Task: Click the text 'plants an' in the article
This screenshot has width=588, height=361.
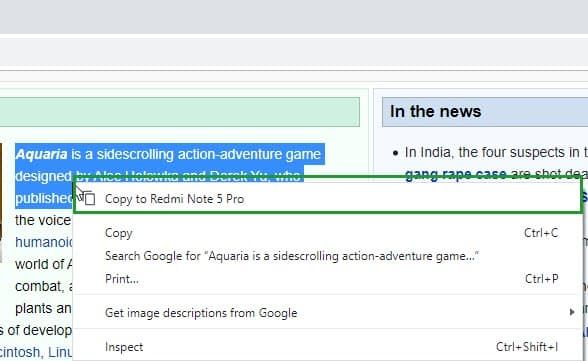Action: coord(43,309)
